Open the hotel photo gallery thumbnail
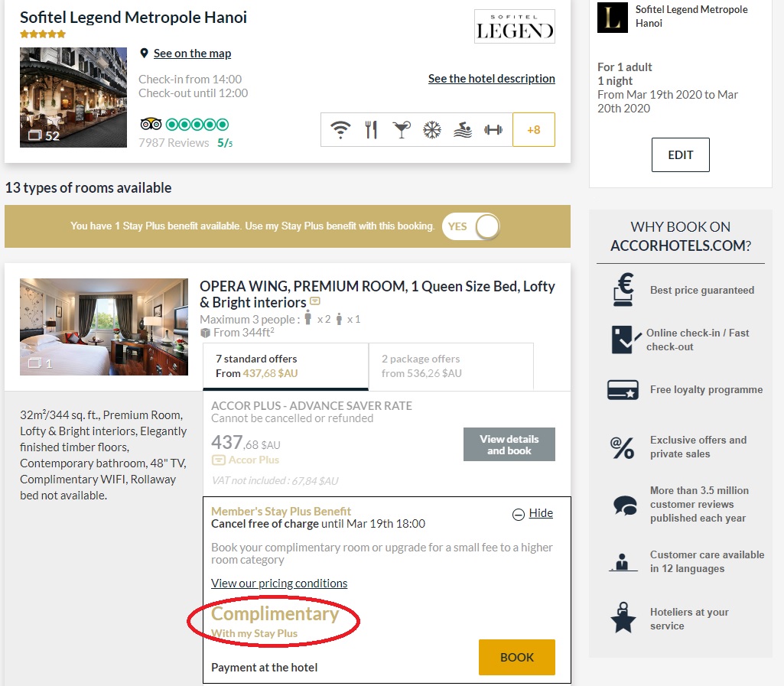784x686 pixels. click(73, 97)
